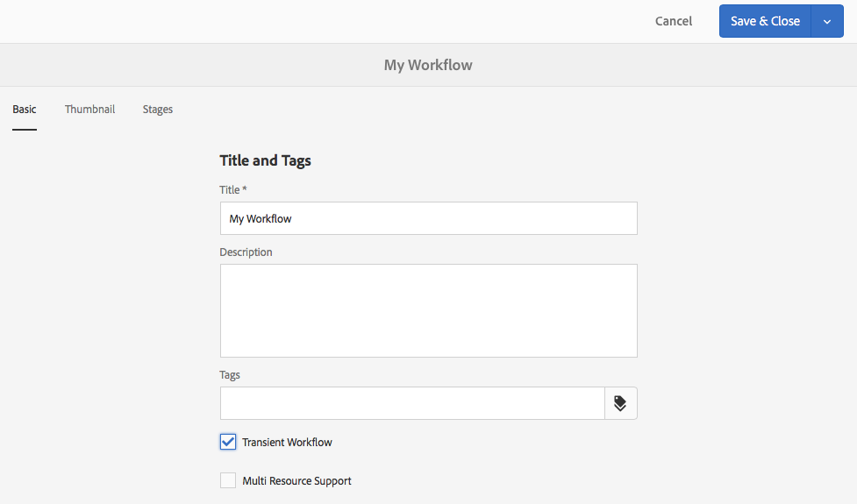Click the Tags field label
857x504 pixels.
(230, 375)
